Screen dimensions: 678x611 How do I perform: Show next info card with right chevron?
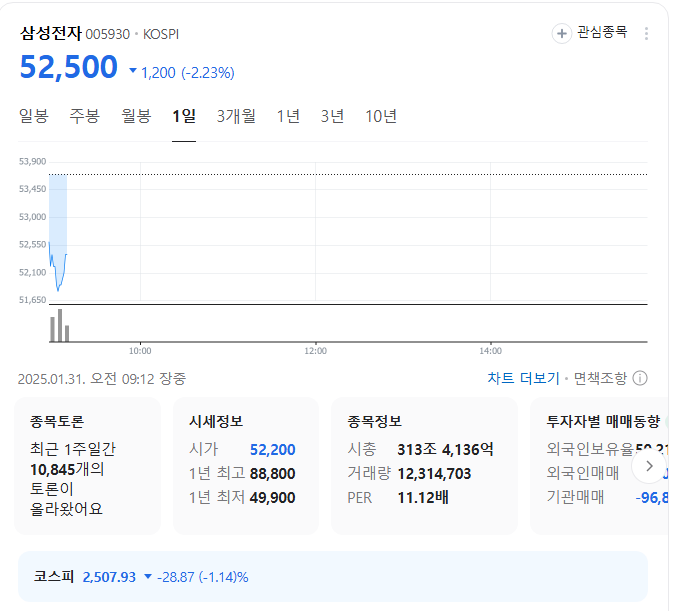click(649, 466)
